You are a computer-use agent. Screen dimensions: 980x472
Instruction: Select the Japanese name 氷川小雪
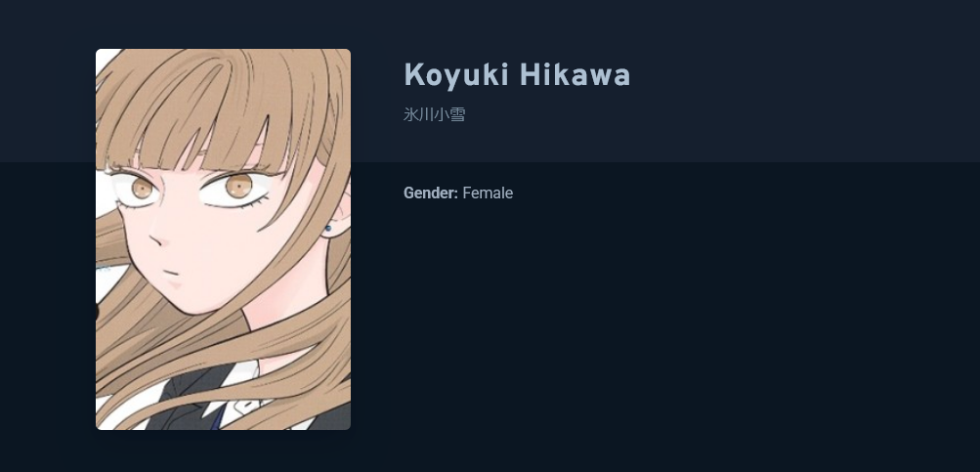(435, 114)
